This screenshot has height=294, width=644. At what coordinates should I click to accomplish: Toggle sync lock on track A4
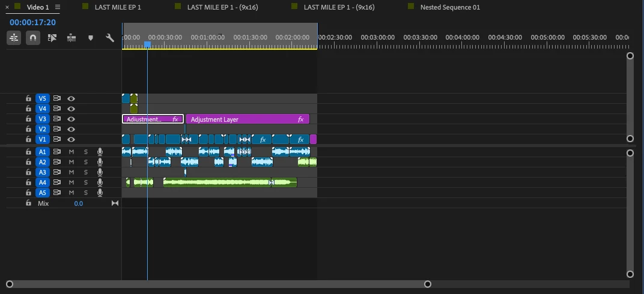(x=56, y=182)
